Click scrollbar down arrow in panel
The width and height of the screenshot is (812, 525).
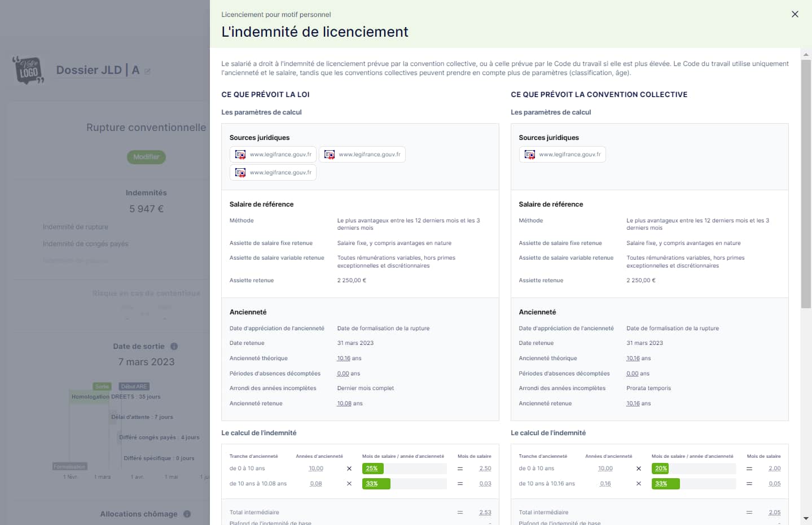pyautogui.click(x=806, y=518)
